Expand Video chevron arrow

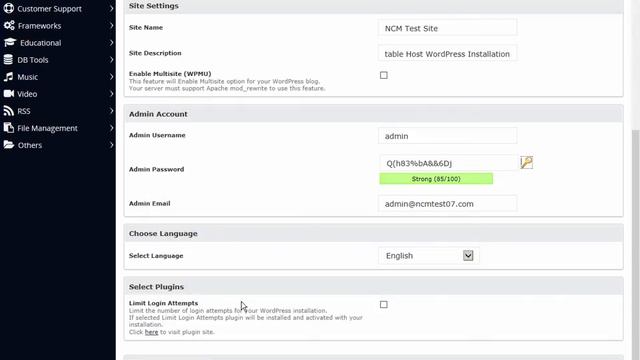111,93
